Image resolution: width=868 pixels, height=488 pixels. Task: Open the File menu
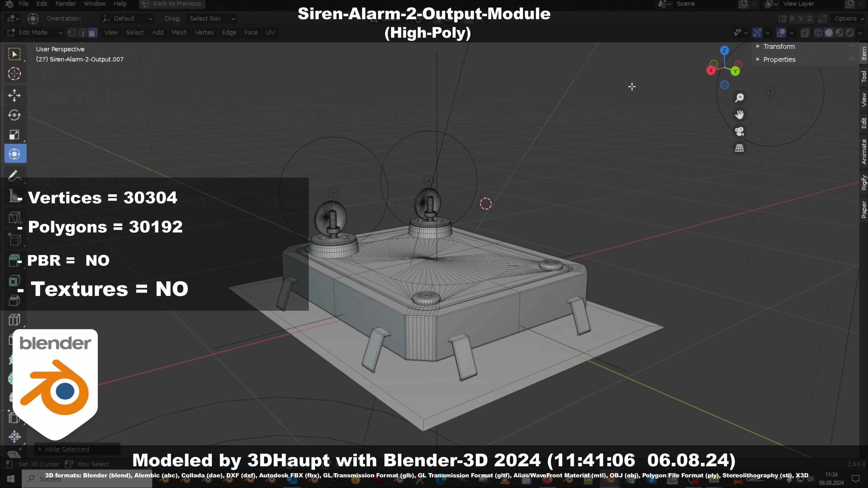23,4
